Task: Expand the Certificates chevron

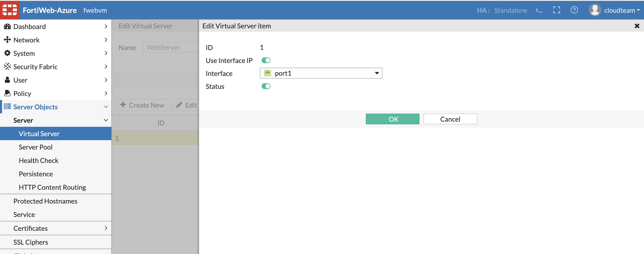Action: (106, 228)
